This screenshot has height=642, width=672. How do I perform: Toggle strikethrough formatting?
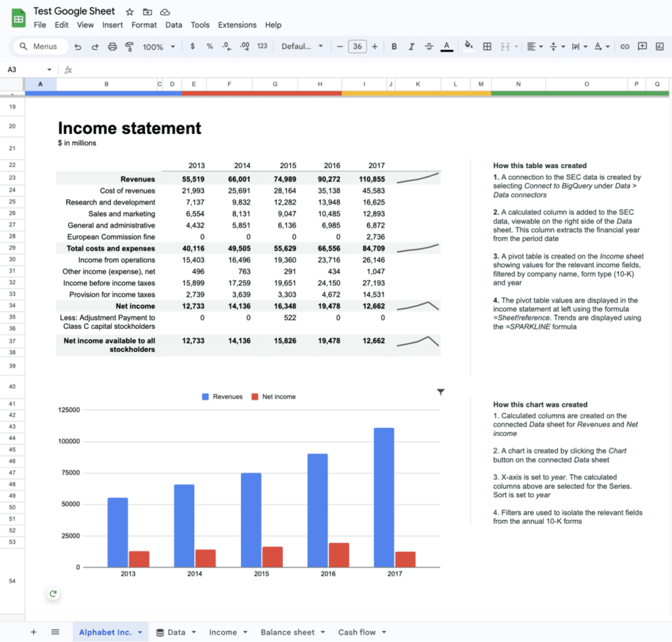tap(428, 47)
